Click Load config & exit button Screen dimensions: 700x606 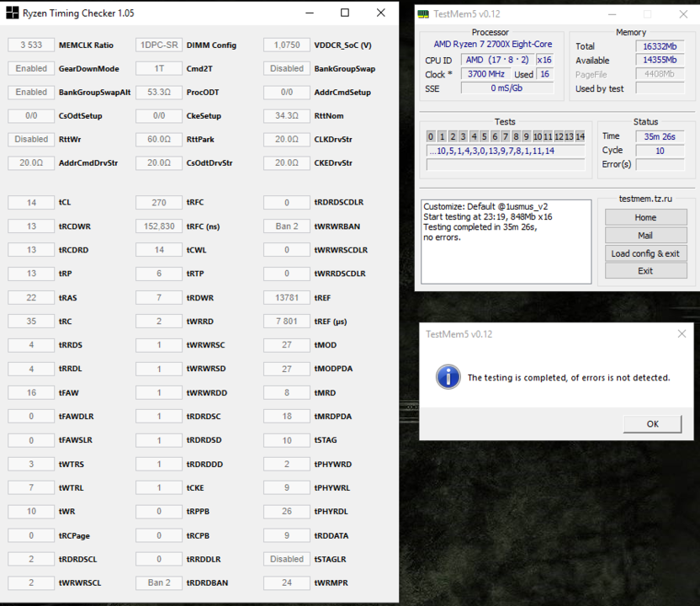tap(645, 253)
